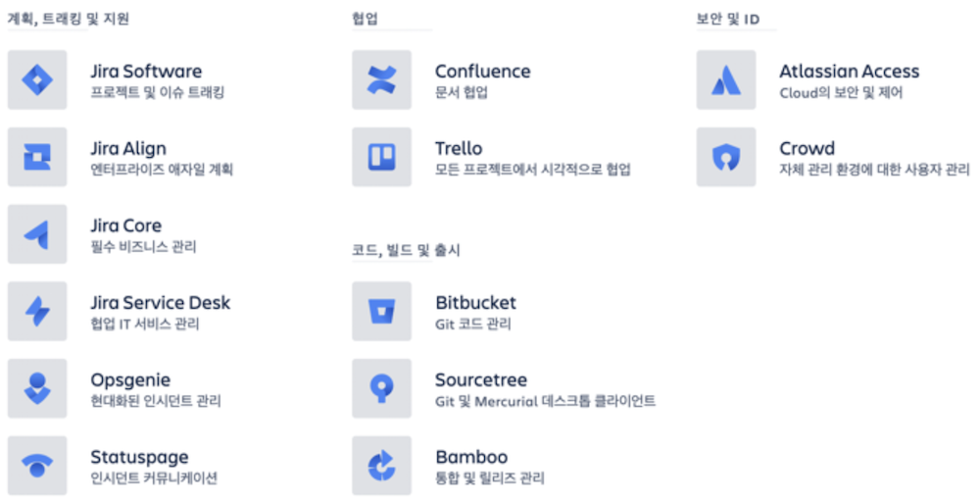The width and height of the screenshot is (980, 501).
Task: Select the Trello board icon
Action: 382,157
